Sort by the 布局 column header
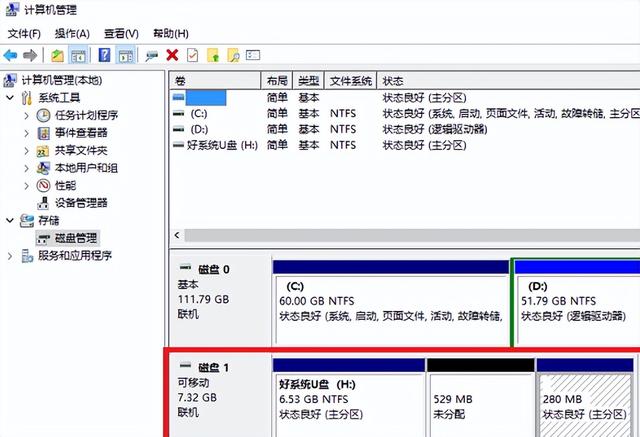The image size is (640, 437). 277,81
